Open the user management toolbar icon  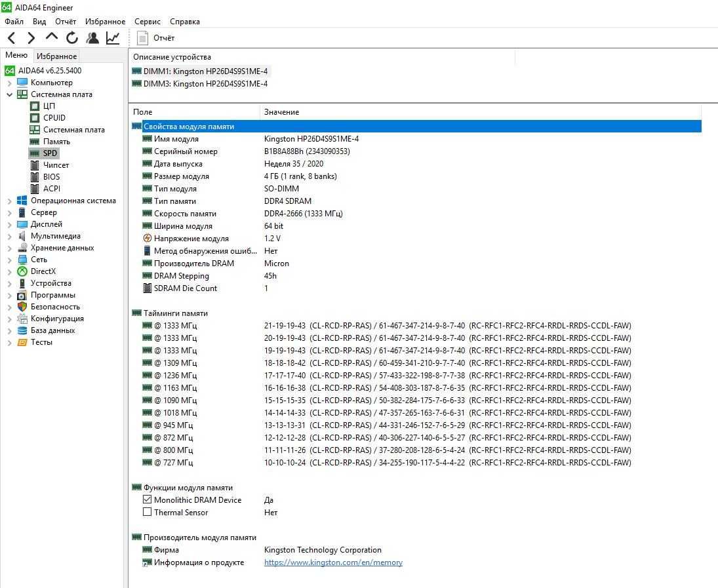(92, 38)
